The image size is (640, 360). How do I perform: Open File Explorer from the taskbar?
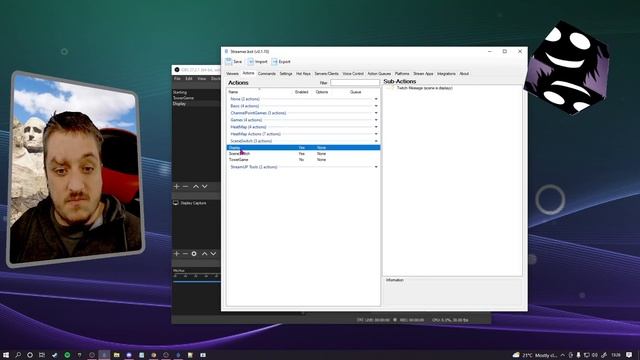click(x=117, y=355)
